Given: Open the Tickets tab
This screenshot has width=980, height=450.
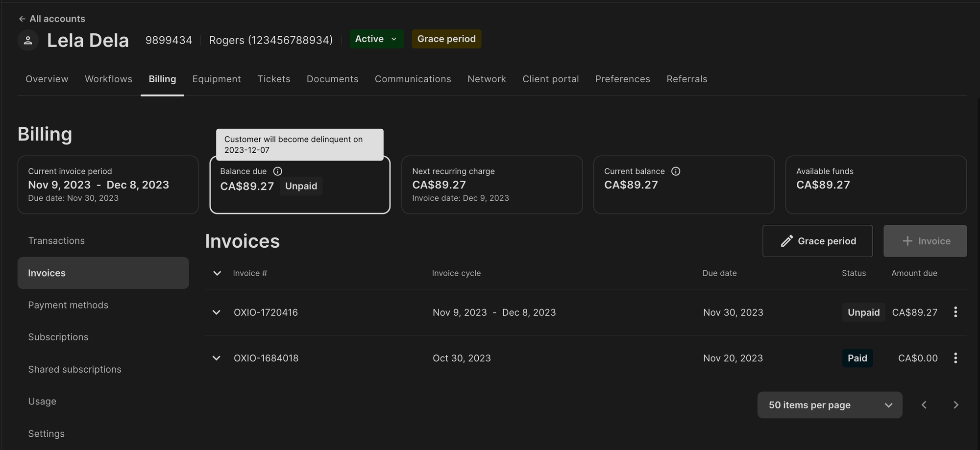Looking at the screenshot, I should coord(274,79).
